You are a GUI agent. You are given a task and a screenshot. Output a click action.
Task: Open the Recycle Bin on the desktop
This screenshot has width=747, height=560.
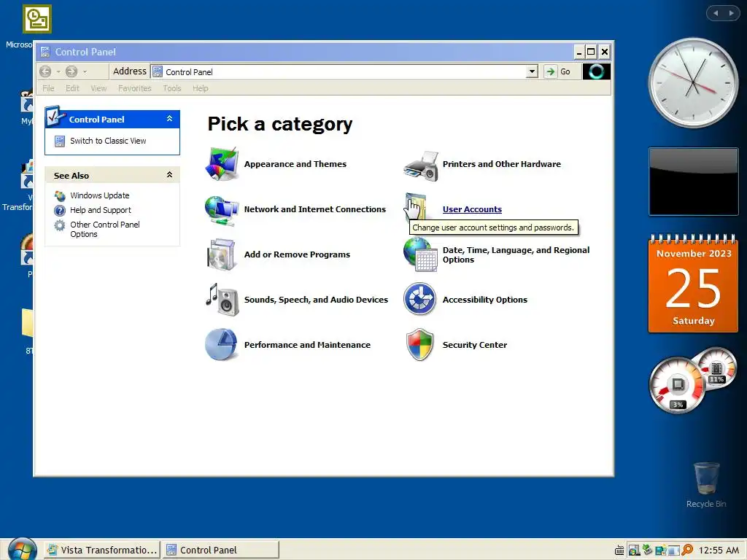(x=706, y=485)
